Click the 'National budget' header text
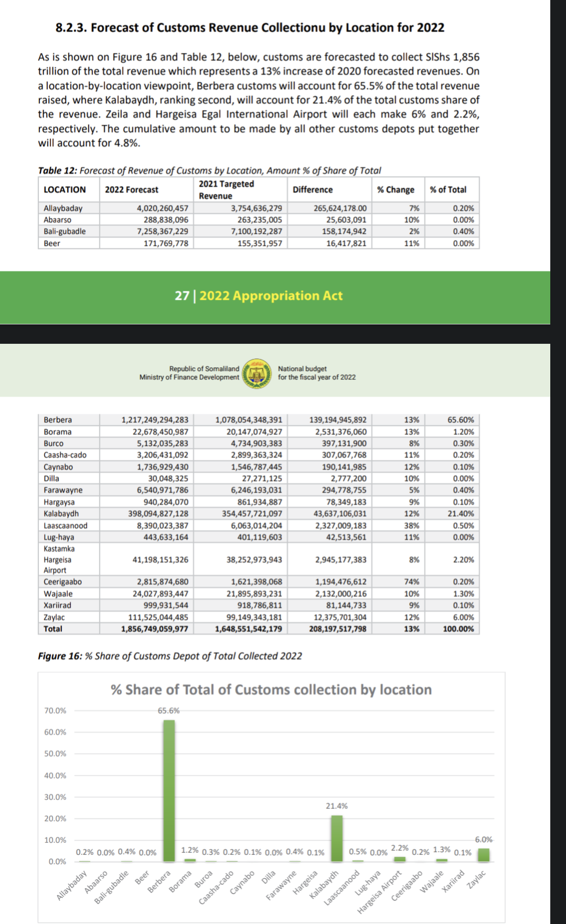The width and height of the screenshot is (566, 924). coord(302,369)
